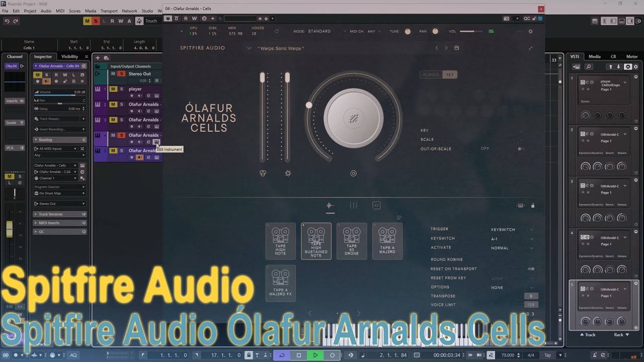Toggle global Solo in Nuendo toolbar
The image size is (644, 362).
point(95,21)
